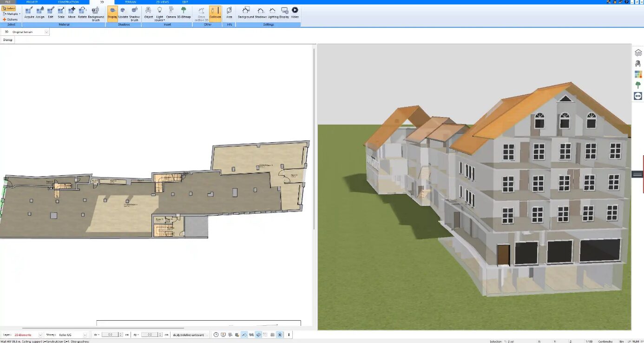The image size is (644, 343).
Task: Select the Acquire material tool
Action: (29, 12)
